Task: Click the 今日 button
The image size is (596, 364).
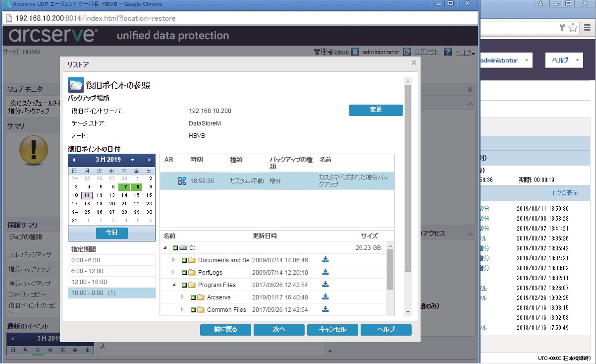Action: (112, 233)
